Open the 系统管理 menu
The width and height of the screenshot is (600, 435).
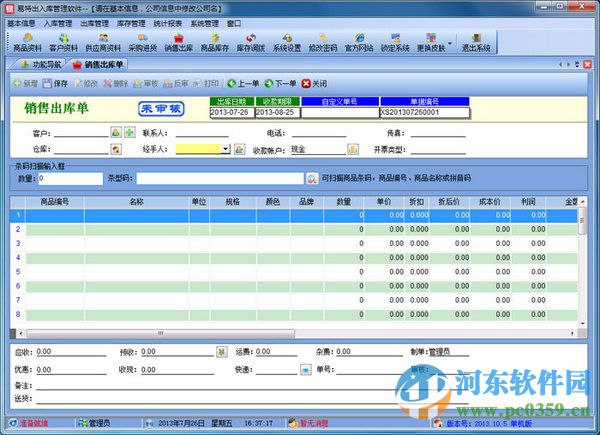[x=204, y=23]
